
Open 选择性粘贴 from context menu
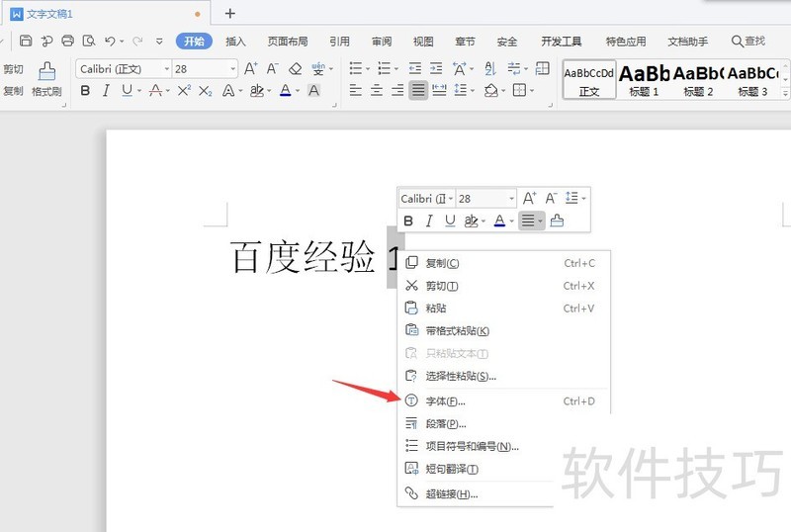[504, 376]
